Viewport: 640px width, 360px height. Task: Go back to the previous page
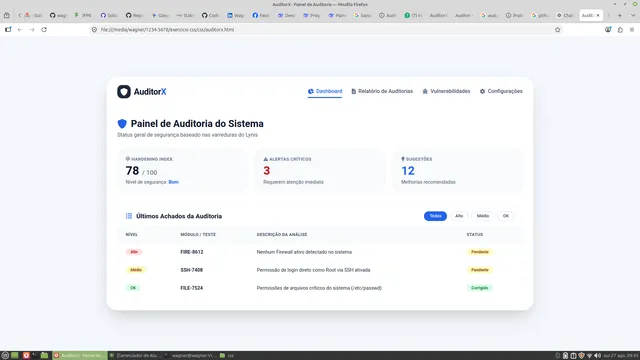point(20,29)
